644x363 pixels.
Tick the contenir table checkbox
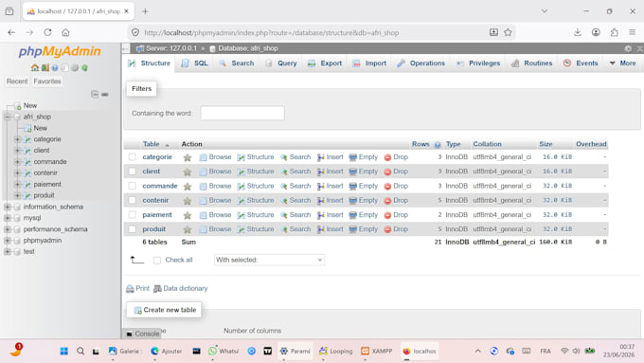(133, 200)
